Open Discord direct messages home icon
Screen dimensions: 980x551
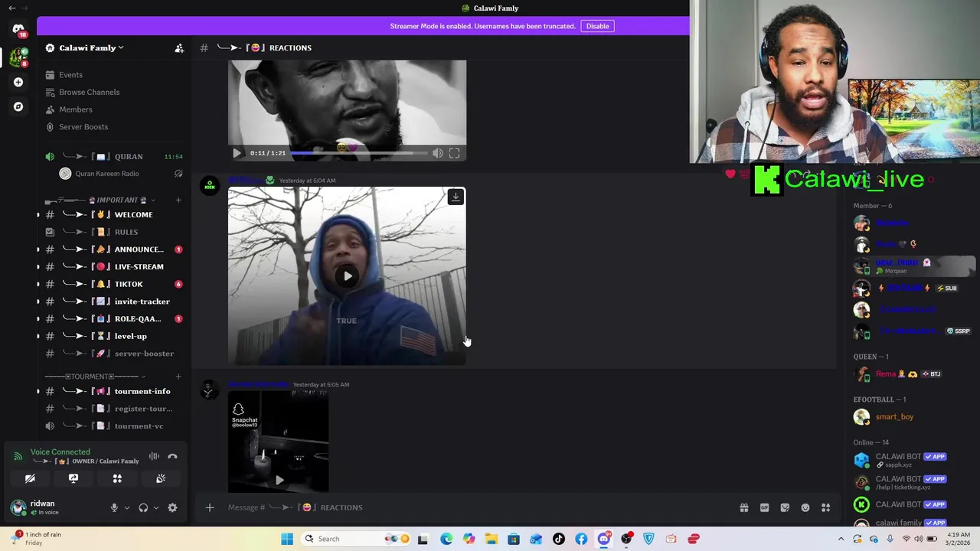[x=18, y=29]
